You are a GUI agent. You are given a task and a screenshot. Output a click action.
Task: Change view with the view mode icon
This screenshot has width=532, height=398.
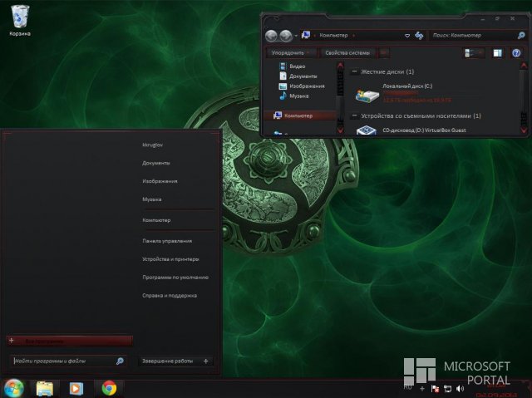click(x=469, y=53)
